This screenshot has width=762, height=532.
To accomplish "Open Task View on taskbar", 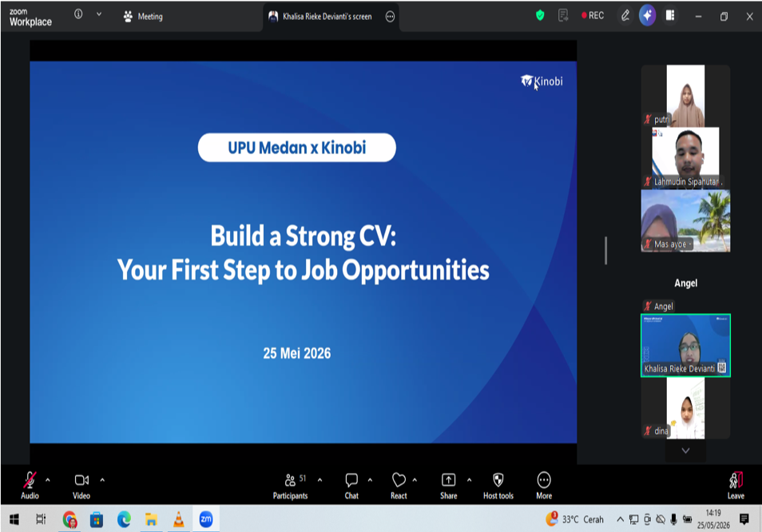I will [41, 519].
